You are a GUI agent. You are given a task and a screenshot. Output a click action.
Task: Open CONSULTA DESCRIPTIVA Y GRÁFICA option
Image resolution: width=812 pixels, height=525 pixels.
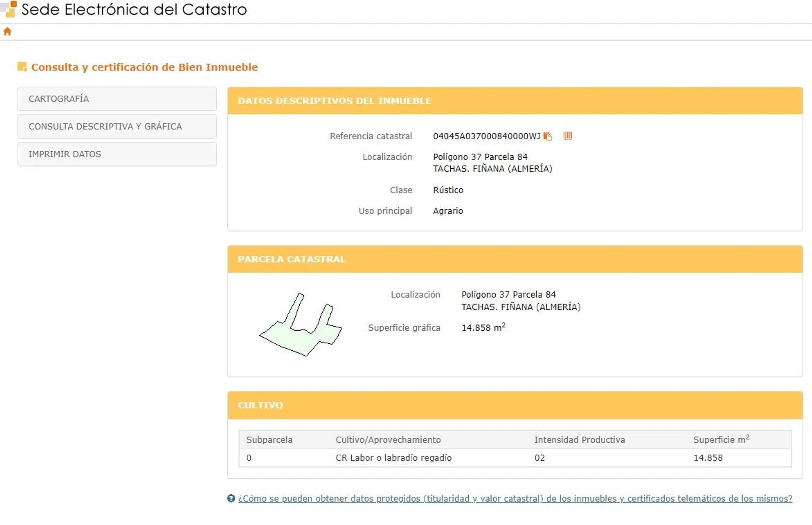coord(117,126)
